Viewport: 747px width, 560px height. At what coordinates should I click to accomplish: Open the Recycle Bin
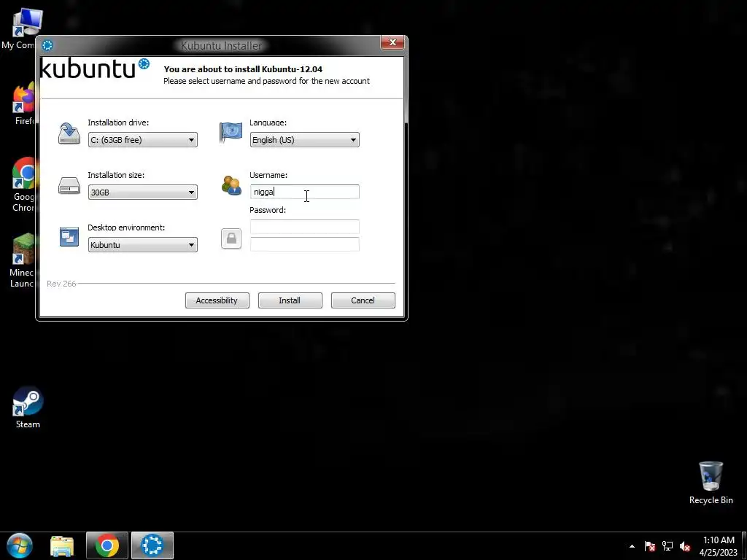[711, 483]
